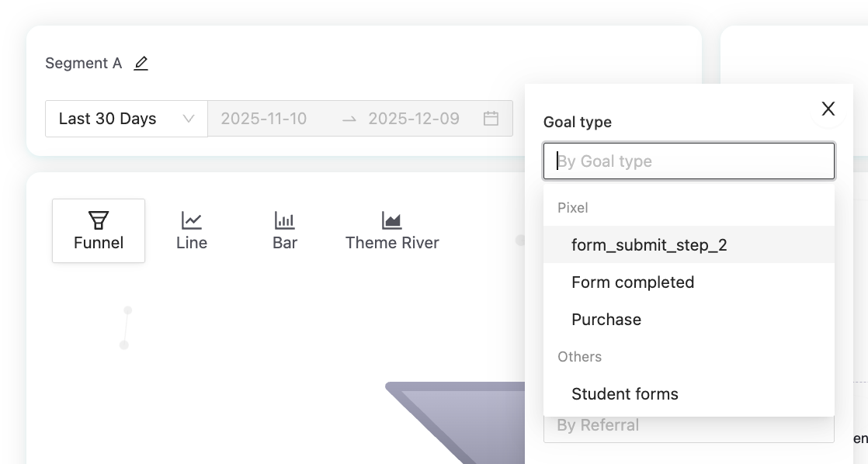
Task: Open the calendar icon in date range
Action: [x=491, y=119]
